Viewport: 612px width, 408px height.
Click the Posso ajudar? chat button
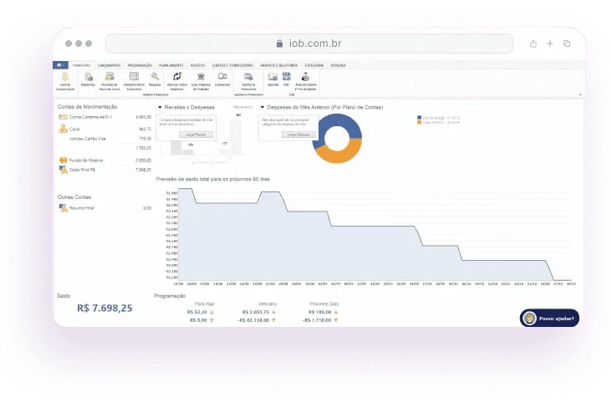[550, 318]
